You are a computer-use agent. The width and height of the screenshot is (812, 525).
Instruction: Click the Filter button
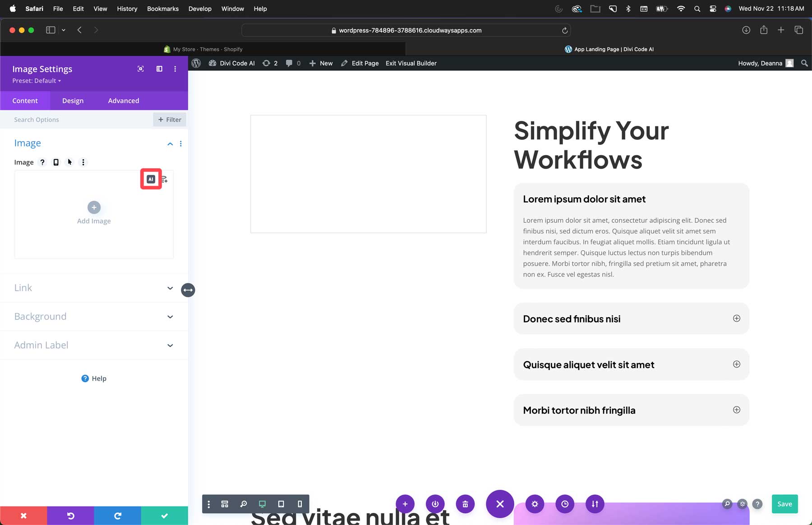[170, 120]
